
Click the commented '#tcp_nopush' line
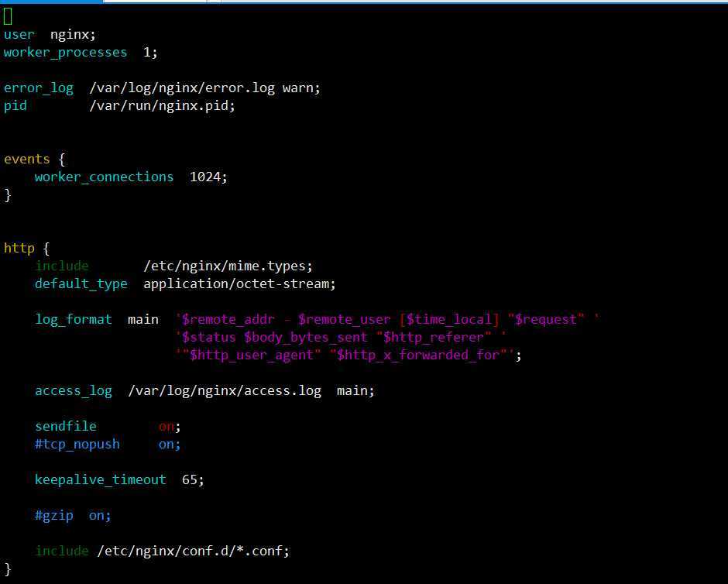[x=108, y=445]
